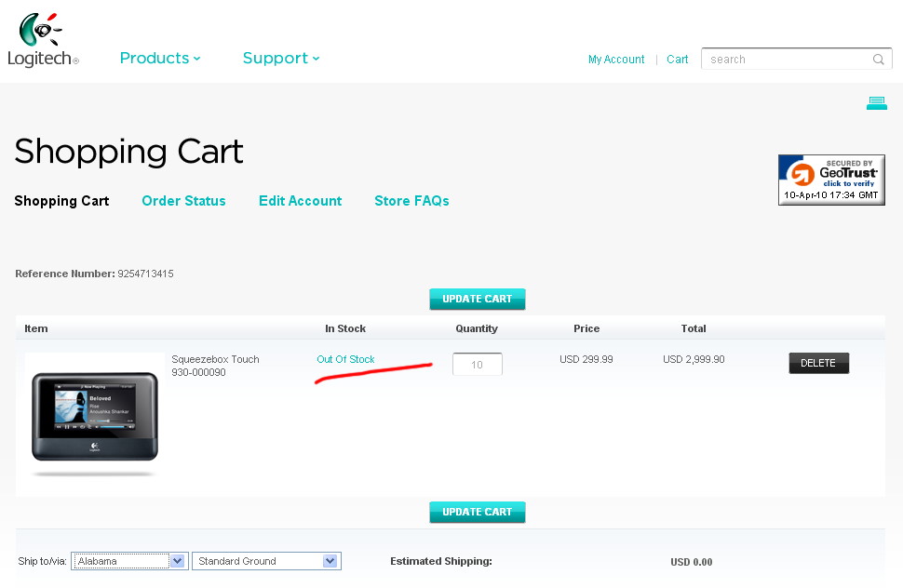
Task: Click the Logitech logo
Action: tap(43, 39)
